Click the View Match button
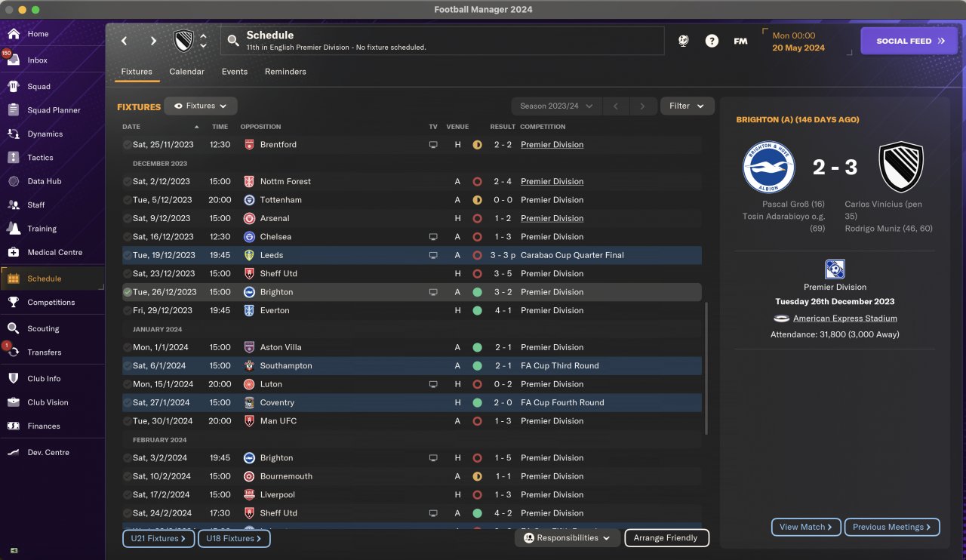Screen dimensions: 966x560 coord(806,527)
